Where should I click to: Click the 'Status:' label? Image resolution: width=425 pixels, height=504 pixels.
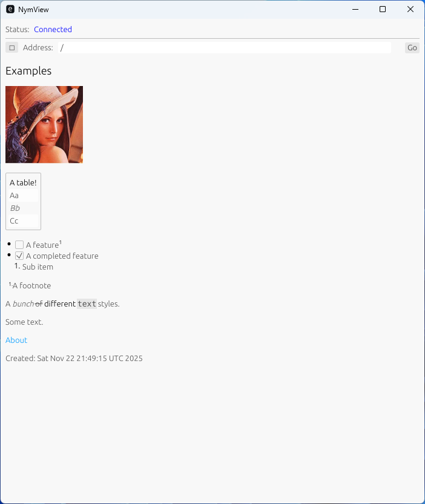[18, 29]
